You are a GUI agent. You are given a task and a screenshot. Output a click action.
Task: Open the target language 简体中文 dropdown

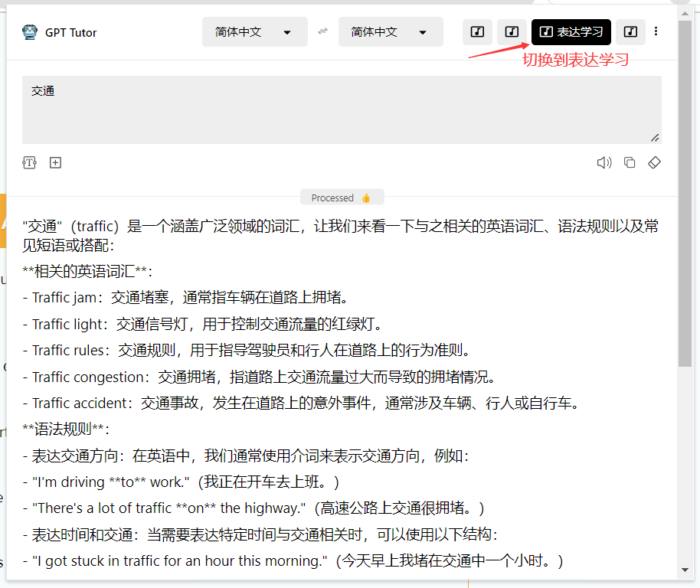coord(391,31)
